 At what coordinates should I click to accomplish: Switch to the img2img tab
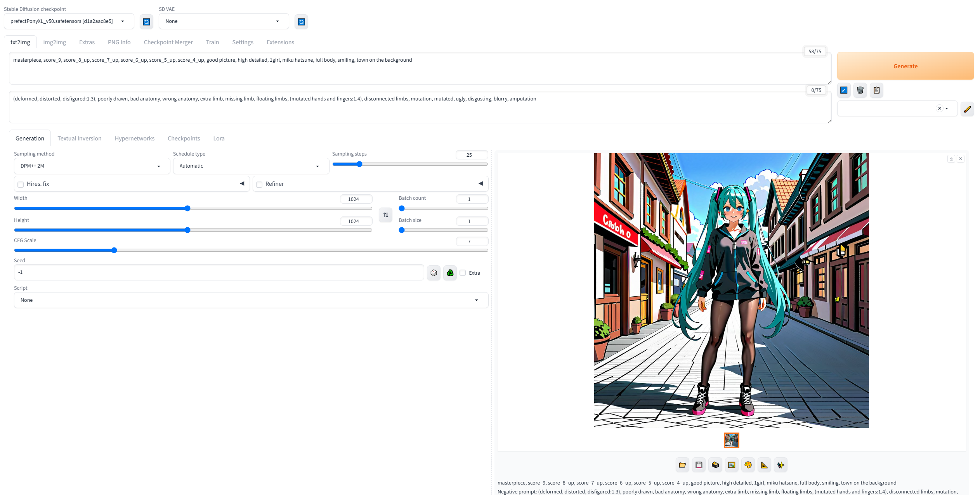pyautogui.click(x=54, y=42)
